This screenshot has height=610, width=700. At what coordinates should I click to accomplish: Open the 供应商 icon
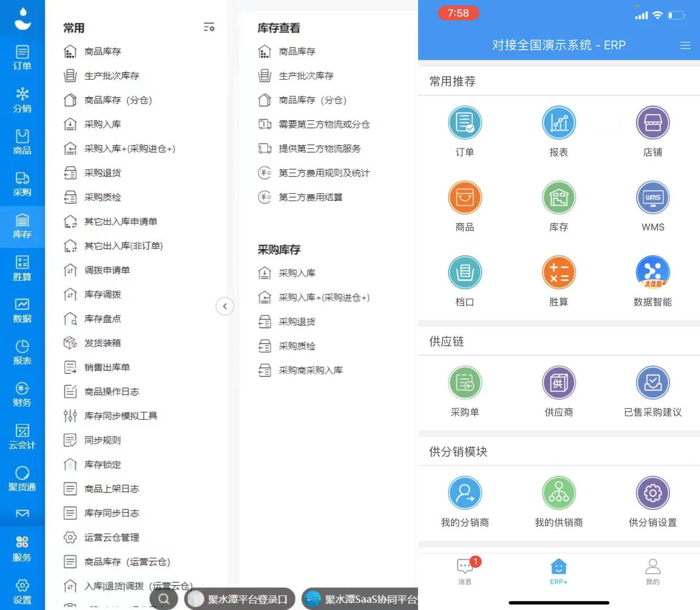coord(558,383)
